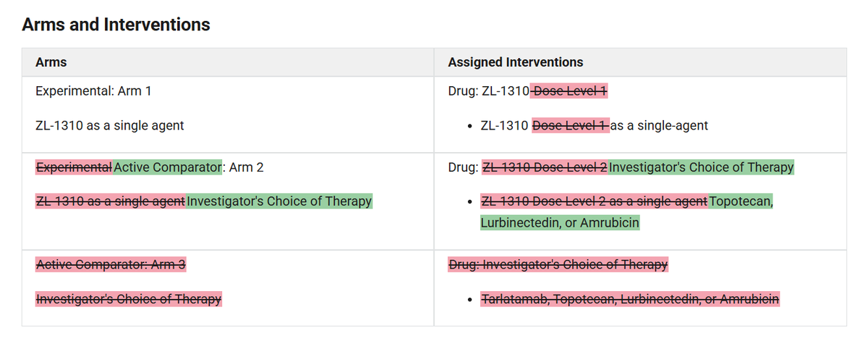Click struck-through "Drug: Investigator's Choice of Therapy" line
This screenshot has height=344, width=868.
pos(558,265)
